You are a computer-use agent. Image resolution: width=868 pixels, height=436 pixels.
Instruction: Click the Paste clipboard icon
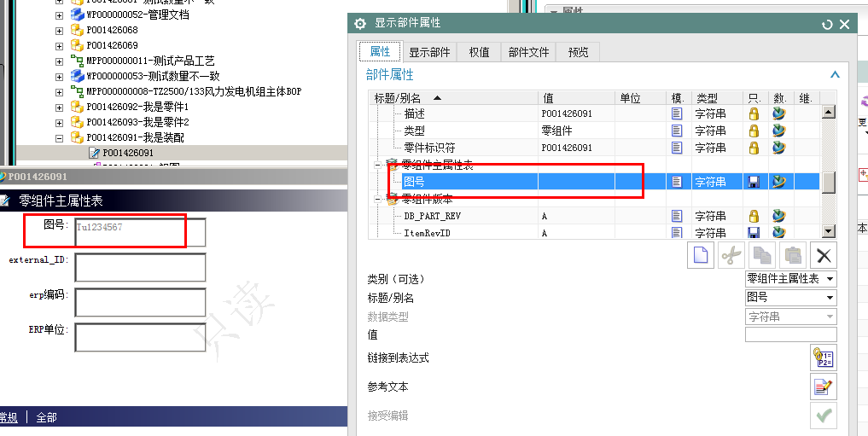793,255
